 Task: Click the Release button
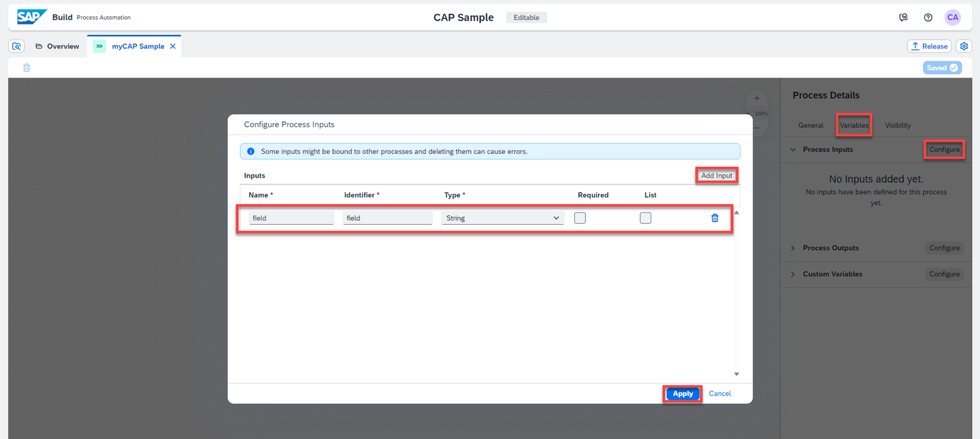coord(929,46)
